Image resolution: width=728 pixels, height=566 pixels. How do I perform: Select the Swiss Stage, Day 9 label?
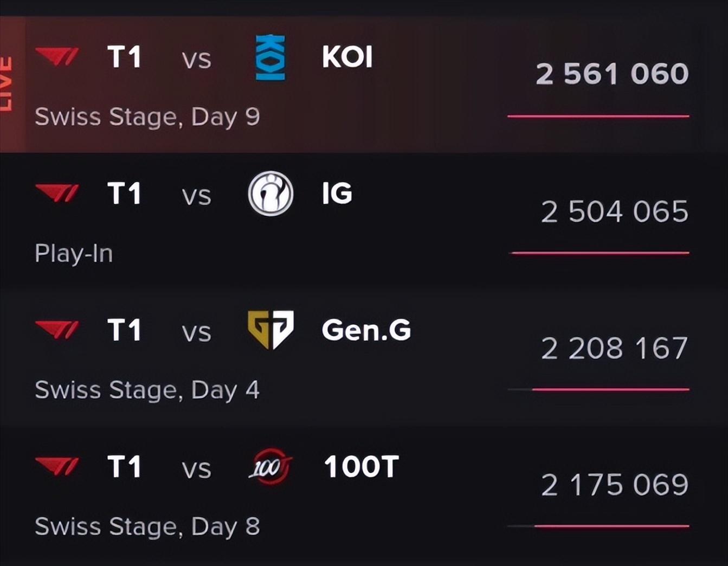click(x=147, y=117)
